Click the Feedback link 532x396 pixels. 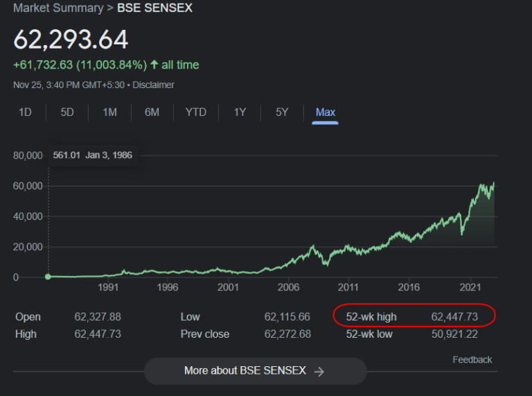(472, 359)
